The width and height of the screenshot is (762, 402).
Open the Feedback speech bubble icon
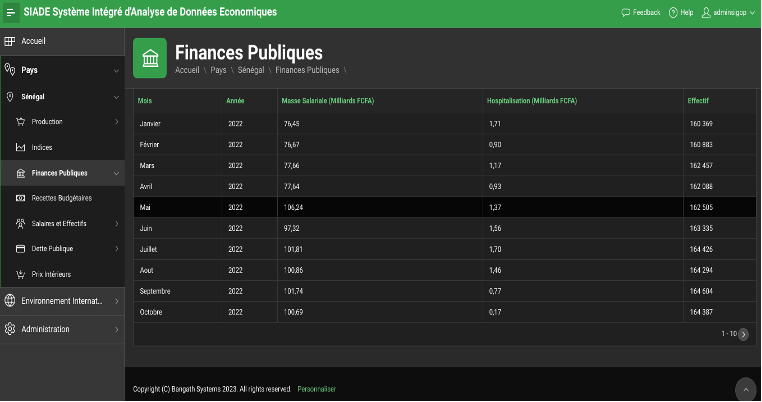tap(626, 12)
